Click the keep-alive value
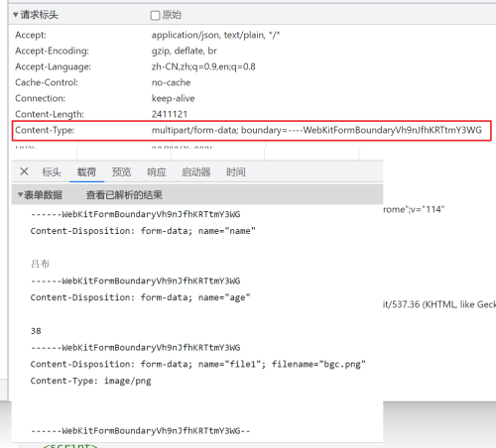496x448 pixels. pos(174,98)
